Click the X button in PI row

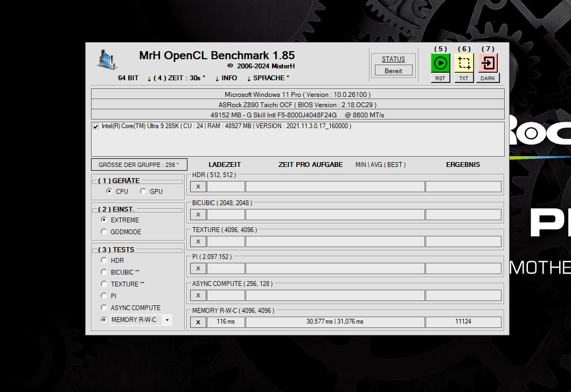[198, 269]
